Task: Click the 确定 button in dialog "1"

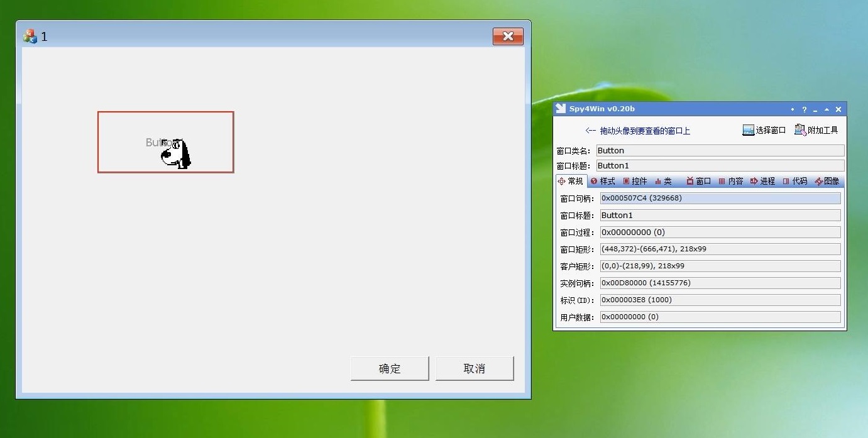Action: coord(390,368)
